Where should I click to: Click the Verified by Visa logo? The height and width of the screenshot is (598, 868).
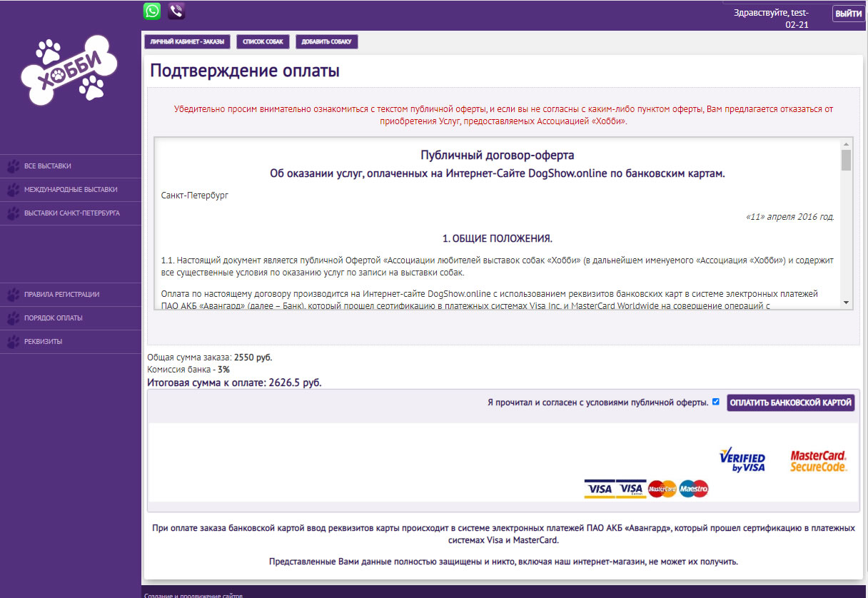pos(742,459)
